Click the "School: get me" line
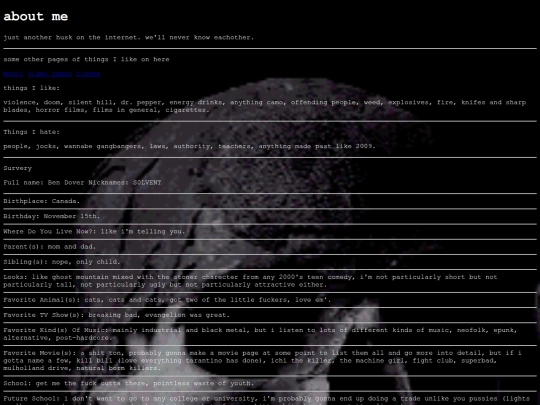 (128, 383)
